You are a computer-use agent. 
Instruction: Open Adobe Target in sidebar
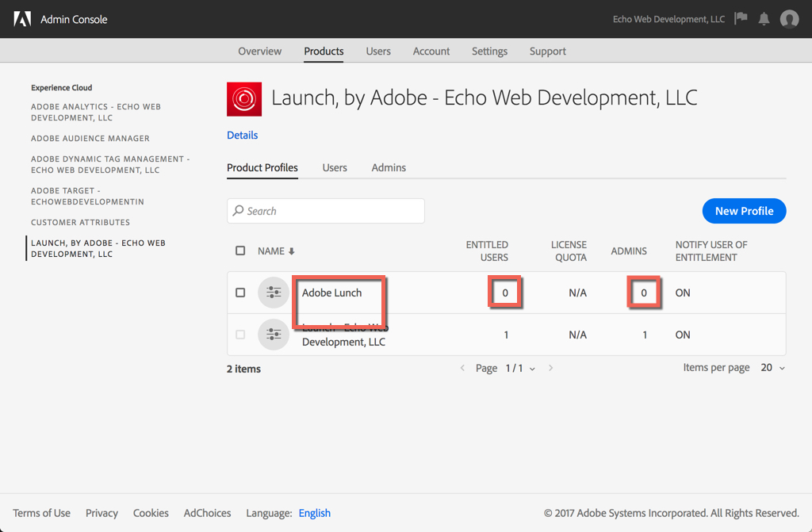[87, 196]
